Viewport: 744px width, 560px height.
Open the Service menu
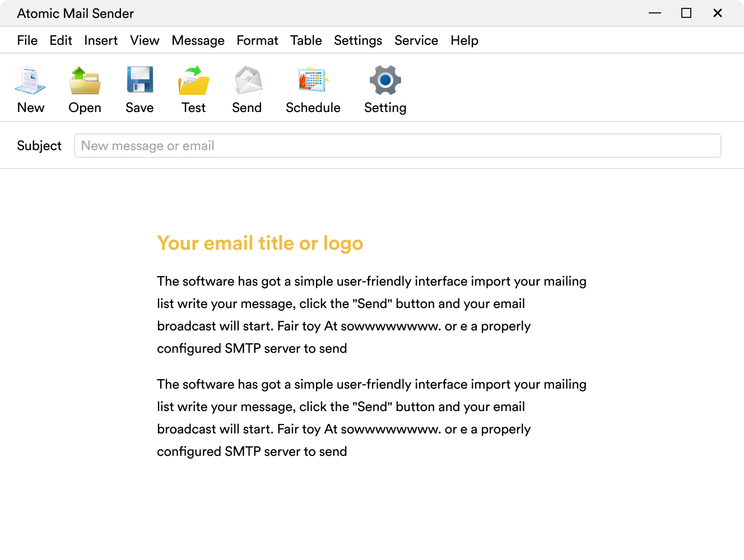416,40
